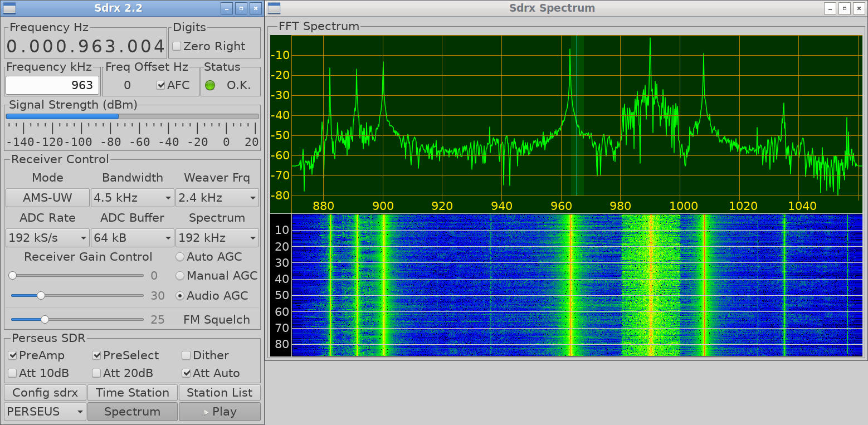The image size is (868, 425).
Task: Click the O.K. status text
Action: pyautogui.click(x=238, y=85)
